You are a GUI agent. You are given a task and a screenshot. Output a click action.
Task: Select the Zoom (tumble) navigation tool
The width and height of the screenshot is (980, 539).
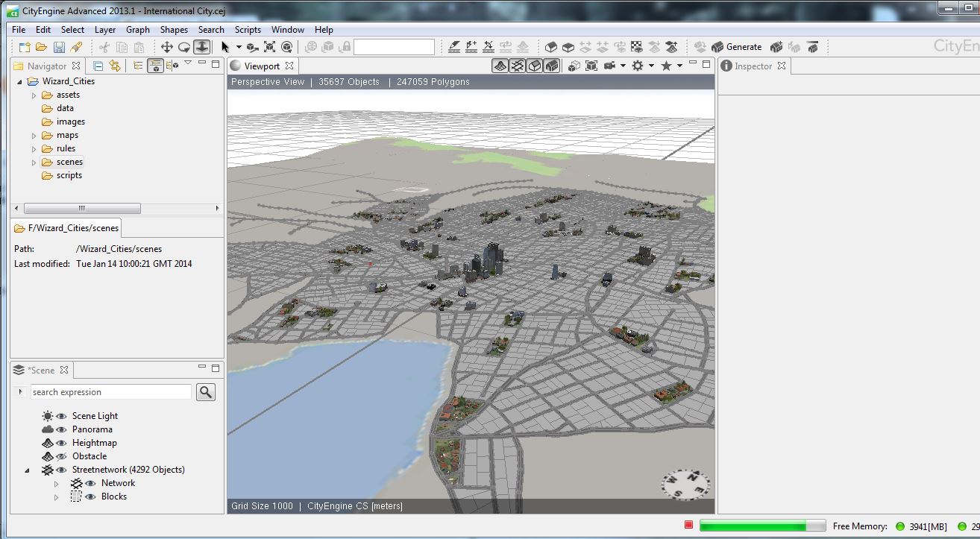coord(202,47)
